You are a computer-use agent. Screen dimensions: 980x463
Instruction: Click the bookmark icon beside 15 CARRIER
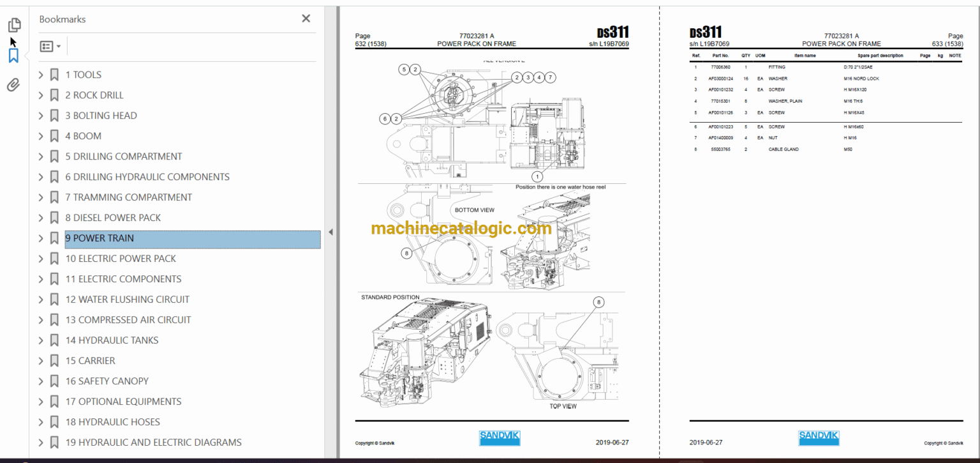click(x=54, y=360)
